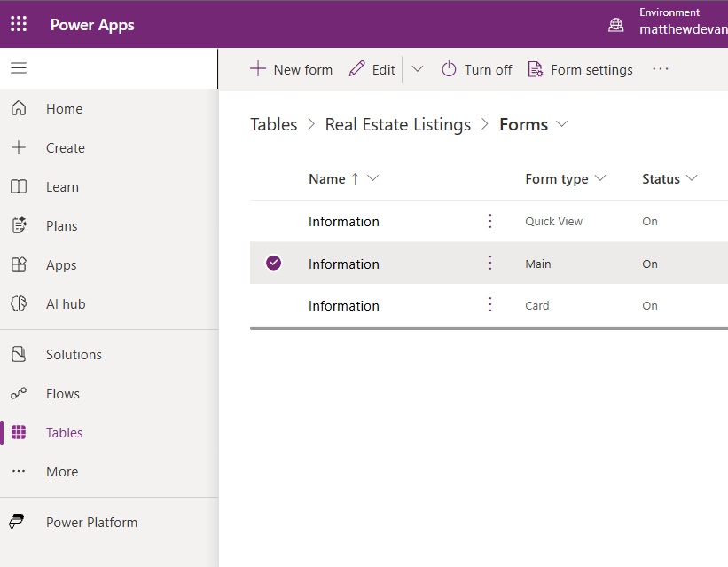
Task: Open the Status column dropdown
Action: [692, 178]
